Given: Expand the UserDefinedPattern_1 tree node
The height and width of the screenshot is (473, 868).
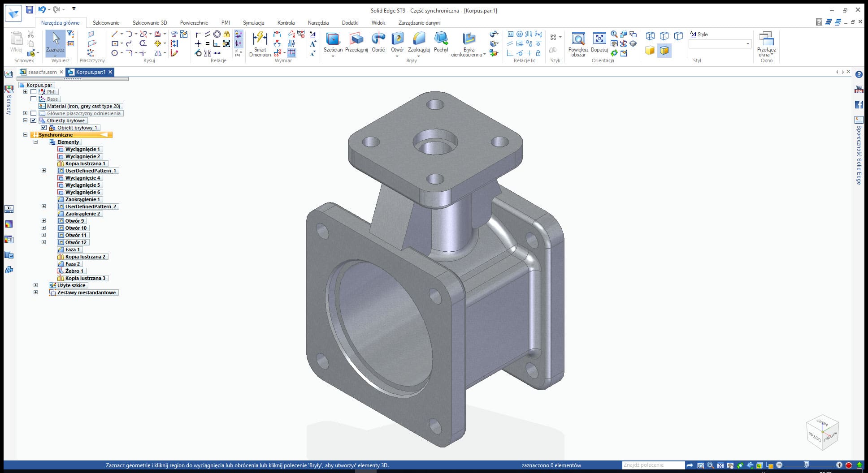Looking at the screenshot, I should 43,171.
